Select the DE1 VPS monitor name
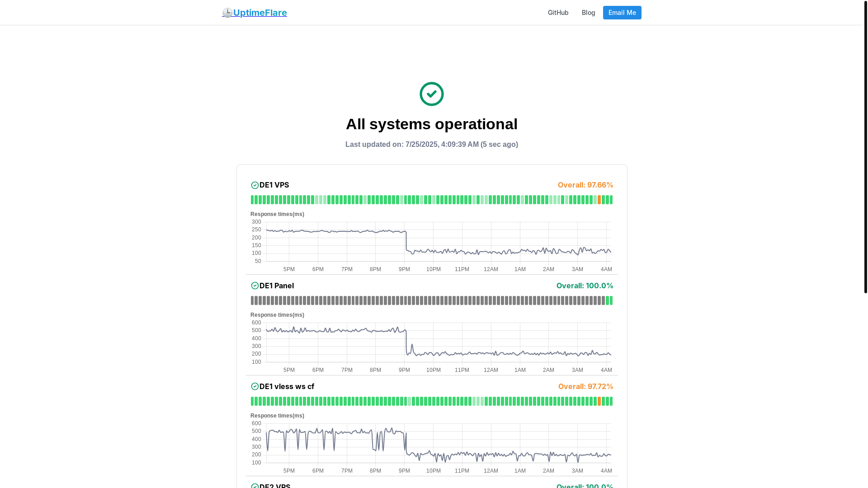 [274, 185]
